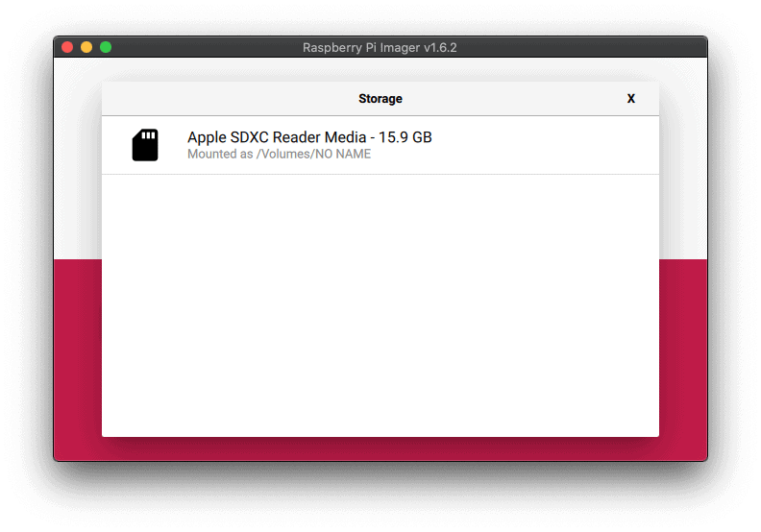The image size is (761, 532).
Task: Close the Storage dialog with X
Action: pos(630,99)
